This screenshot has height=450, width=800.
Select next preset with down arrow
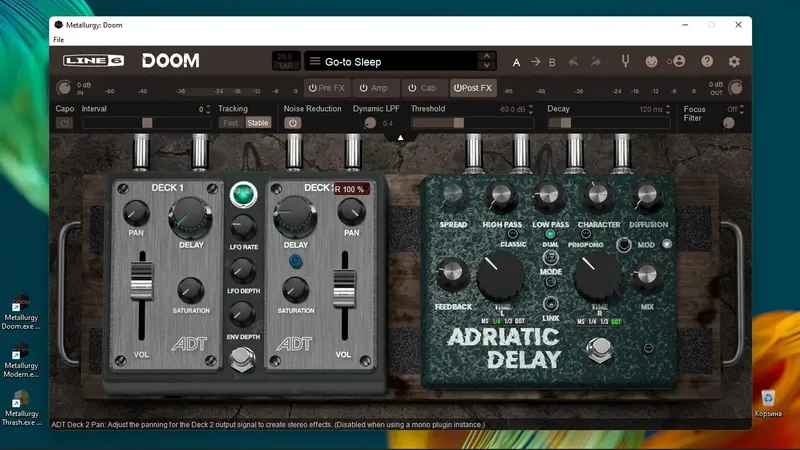[x=487, y=66]
